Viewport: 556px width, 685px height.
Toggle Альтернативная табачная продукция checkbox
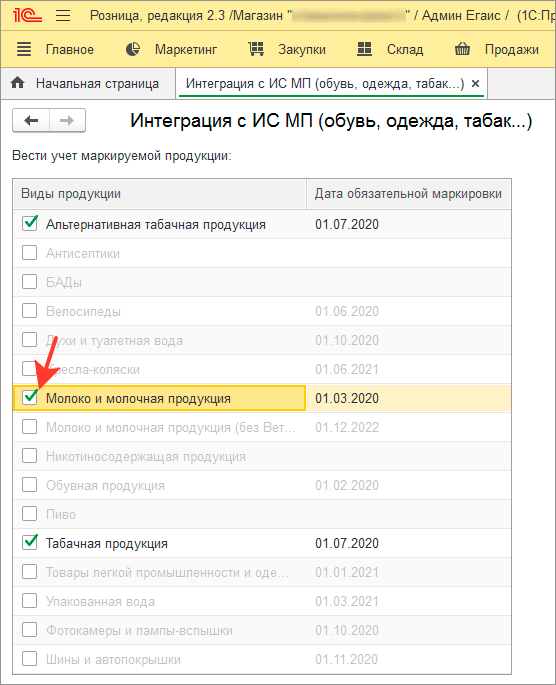(30, 224)
